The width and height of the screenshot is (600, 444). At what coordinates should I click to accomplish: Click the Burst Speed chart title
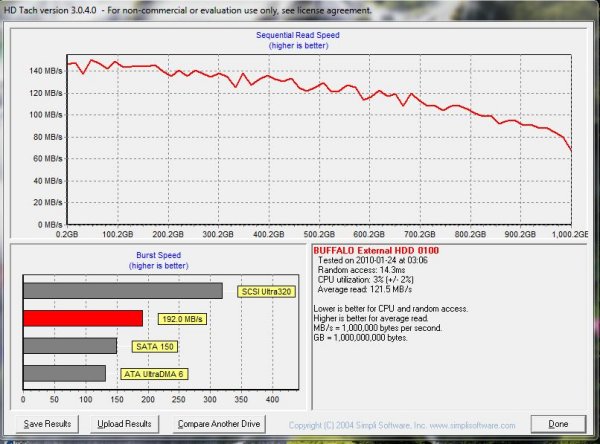point(158,255)
